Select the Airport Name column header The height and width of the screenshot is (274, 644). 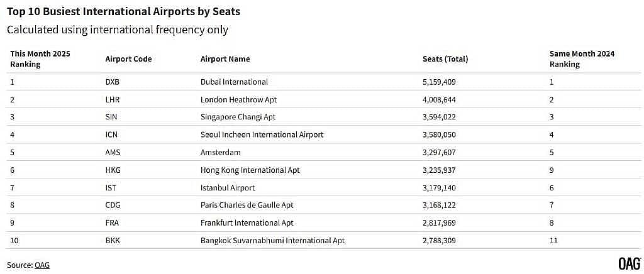click(x=225, y=59)
